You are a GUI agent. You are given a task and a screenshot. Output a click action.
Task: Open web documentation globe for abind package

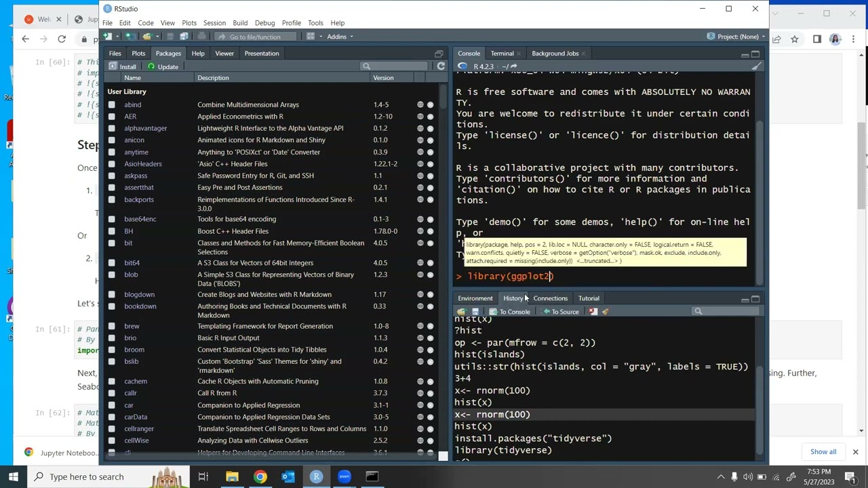coord(420,105)
